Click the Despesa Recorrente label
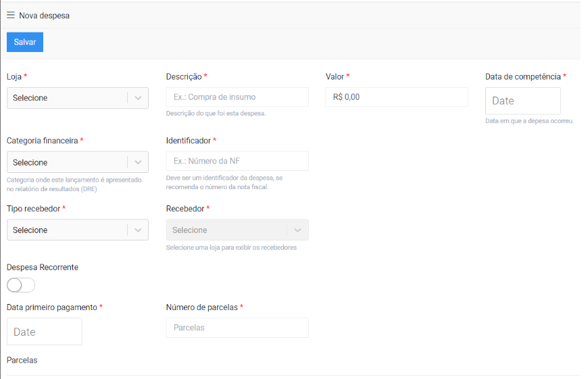This screenshot has height=379, width=588. pos(43,268)
